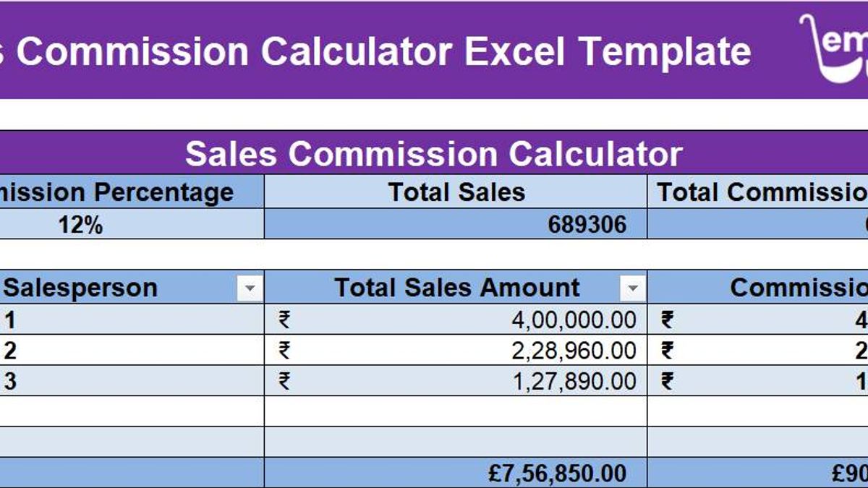This screenshot has height=488, width=868.
Task: Select the Total Sales summary header cell
Action: tap(456, 192)
